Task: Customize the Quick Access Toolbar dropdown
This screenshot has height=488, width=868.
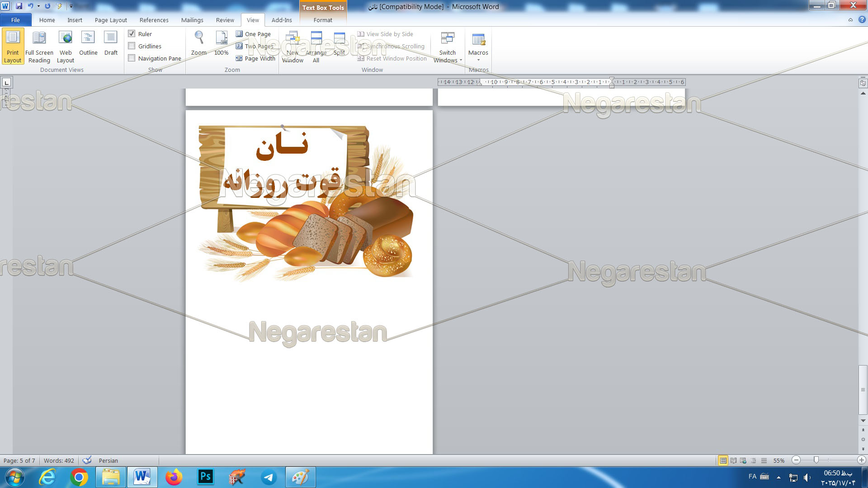Action: pos(71,6)
